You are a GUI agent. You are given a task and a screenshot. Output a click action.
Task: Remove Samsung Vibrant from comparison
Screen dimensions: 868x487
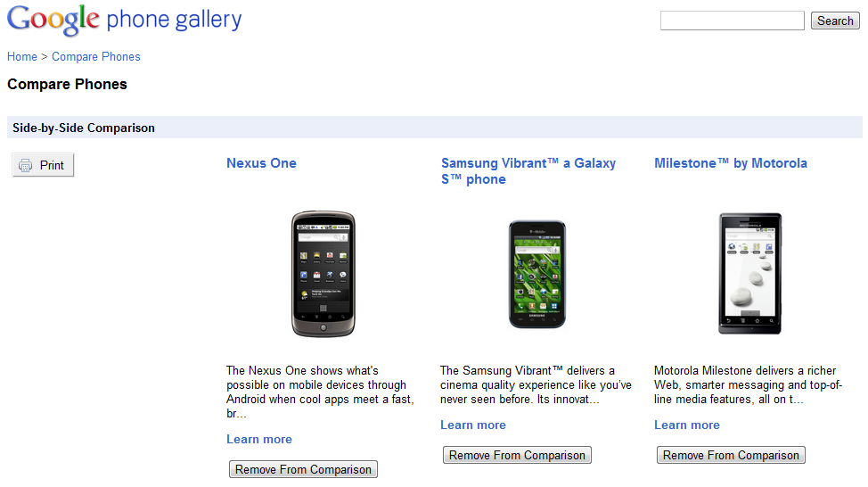(517, 455)
